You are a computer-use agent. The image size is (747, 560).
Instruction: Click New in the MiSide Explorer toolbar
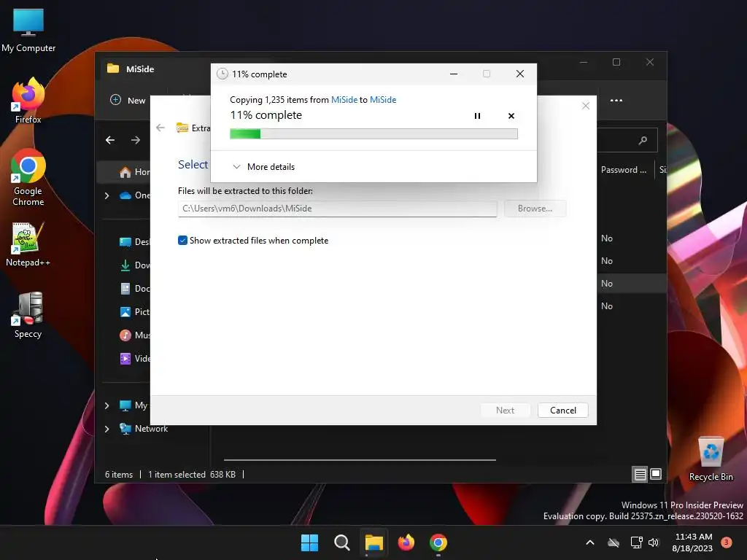[x=128, y=100]
